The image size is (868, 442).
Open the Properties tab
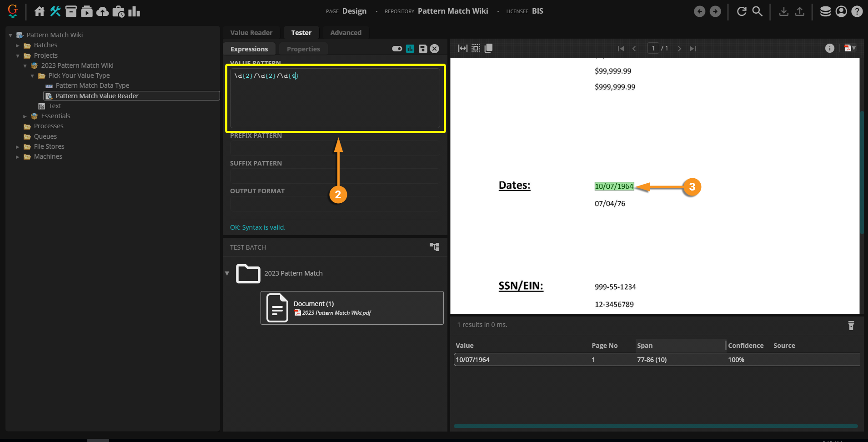[303, 49]
